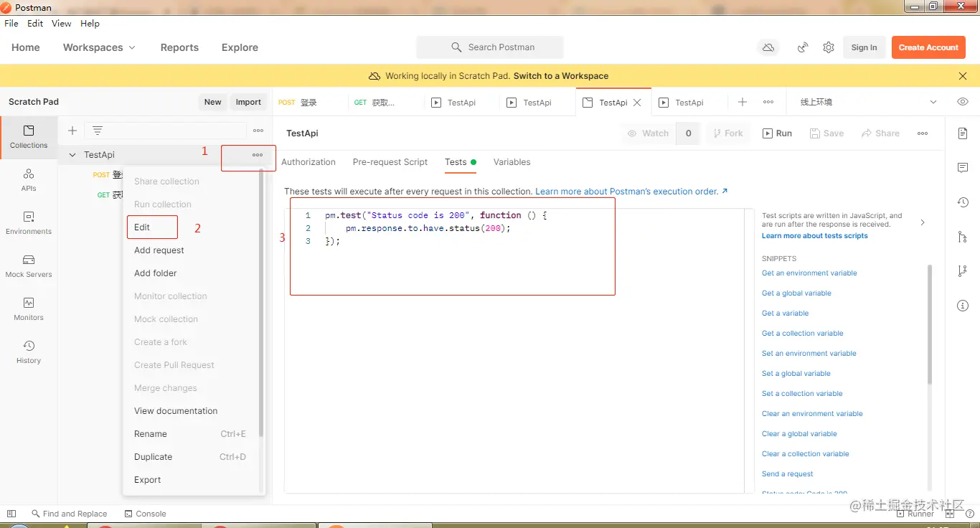This screenshot has height=528, width=980.
Task: Insert the Send a request snippet
Action: [x=788, y=474]
